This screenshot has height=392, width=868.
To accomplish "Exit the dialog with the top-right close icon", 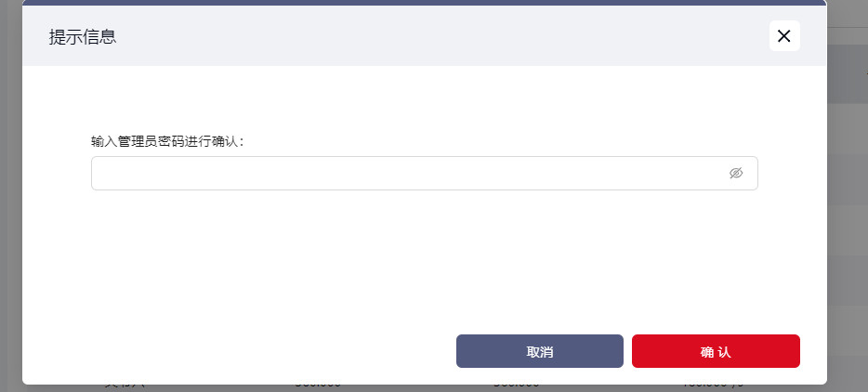I will click(783, 36).
